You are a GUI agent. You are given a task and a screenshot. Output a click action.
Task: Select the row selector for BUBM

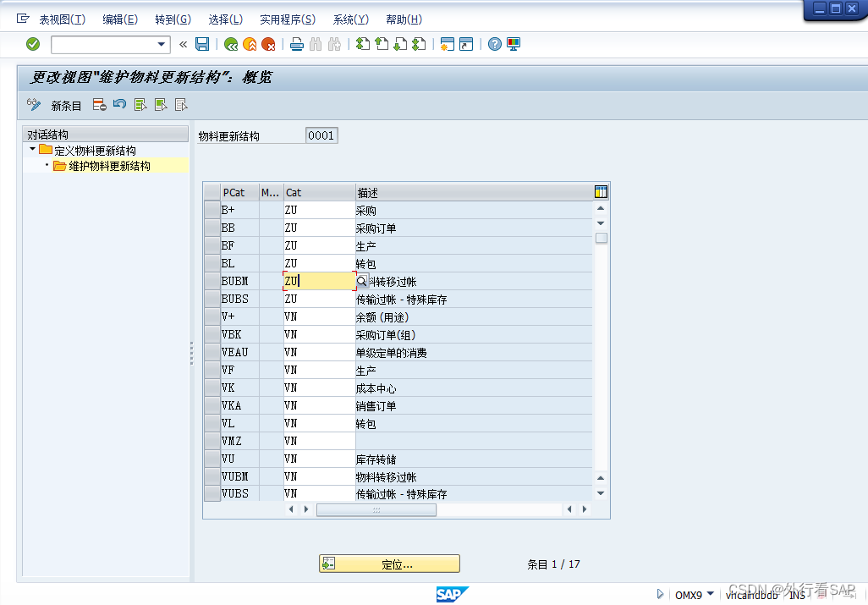point(212,281)
